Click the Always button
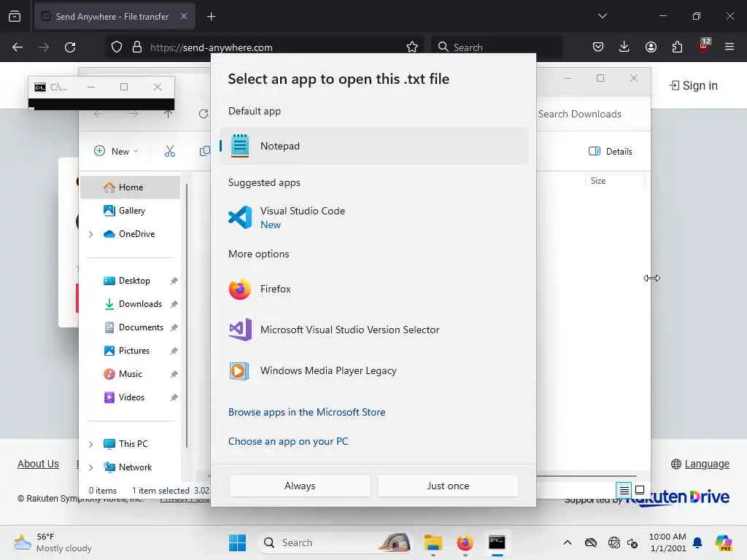Screen dimensions: 747x560 tap(300, 486)
